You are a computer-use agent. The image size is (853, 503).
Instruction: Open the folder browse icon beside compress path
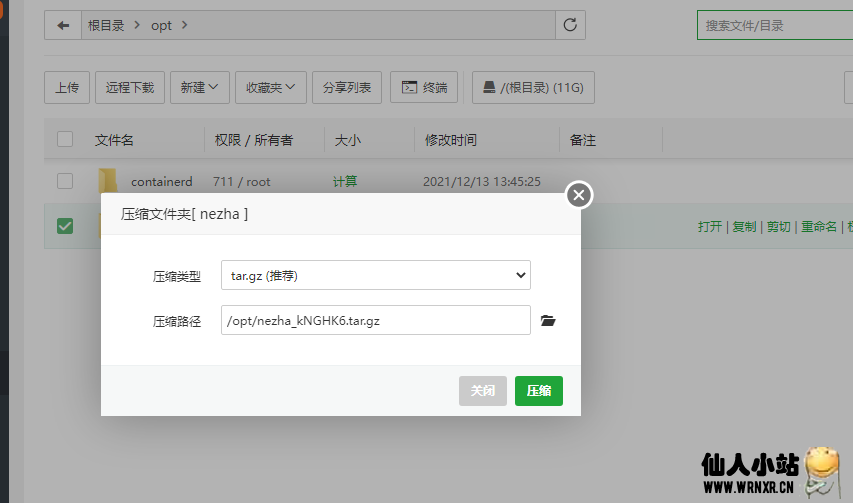point(548,320)
